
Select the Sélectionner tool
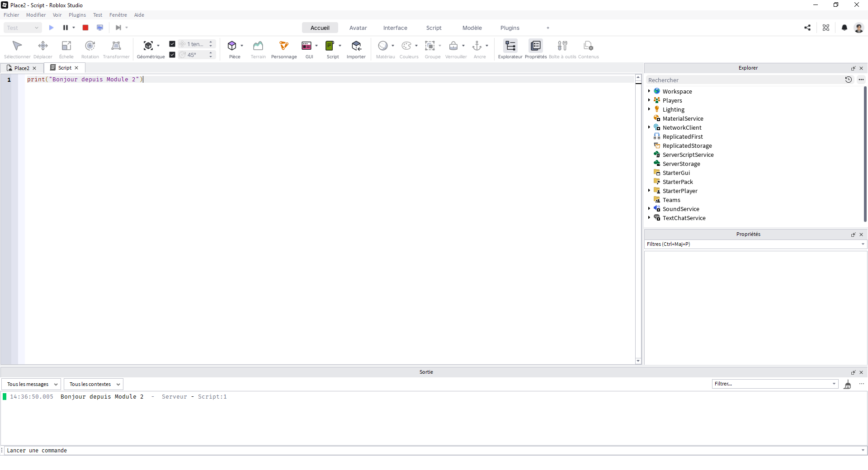click(17, 49)
